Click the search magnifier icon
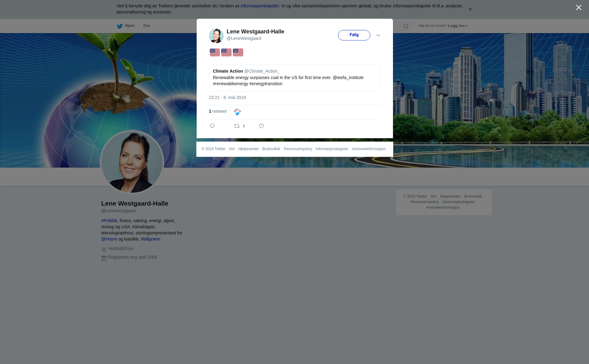 (406, 26)
